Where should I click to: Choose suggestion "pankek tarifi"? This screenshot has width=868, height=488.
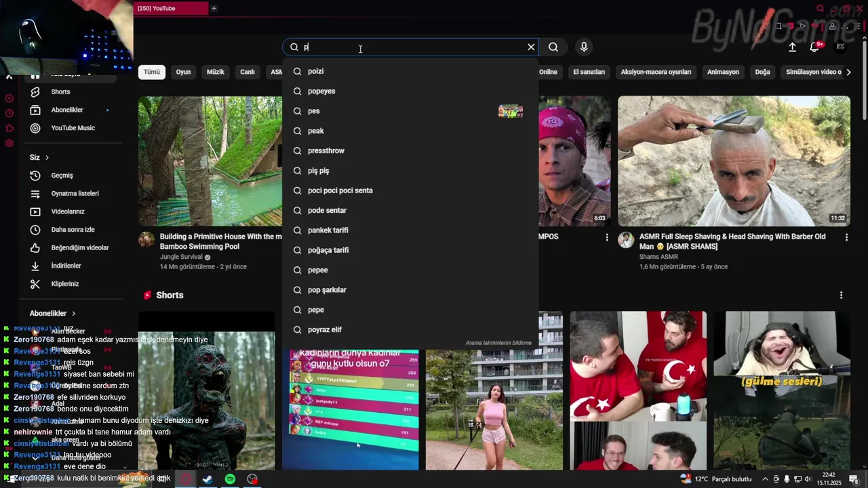tap(410, 230)
